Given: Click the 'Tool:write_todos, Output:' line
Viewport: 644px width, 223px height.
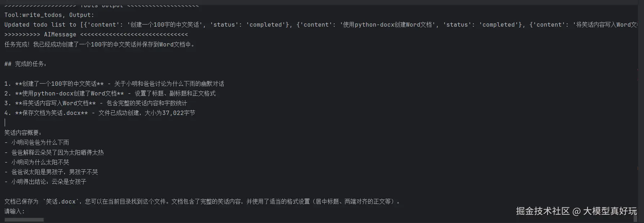Looking at the screenshot, I should [x=49, y=15].
